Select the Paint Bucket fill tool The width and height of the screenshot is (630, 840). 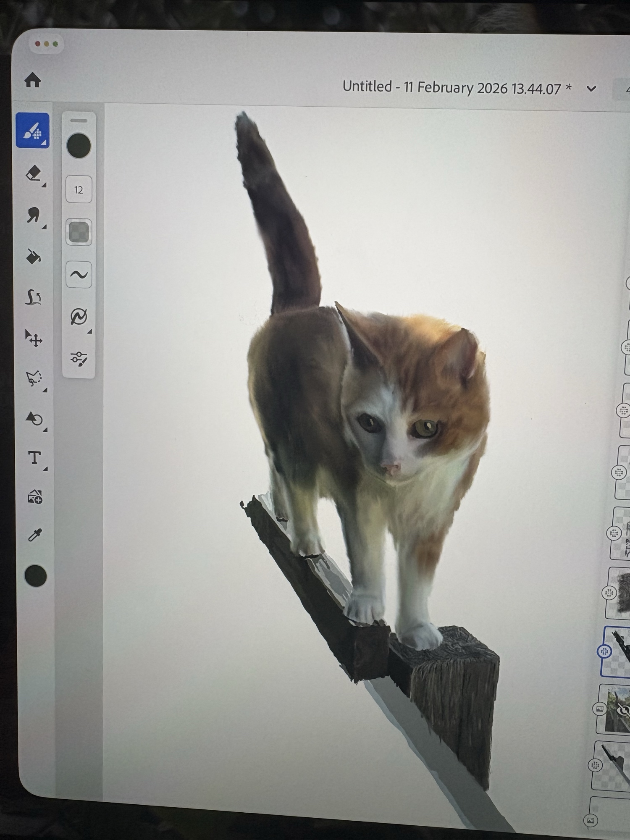pos(34,256)
